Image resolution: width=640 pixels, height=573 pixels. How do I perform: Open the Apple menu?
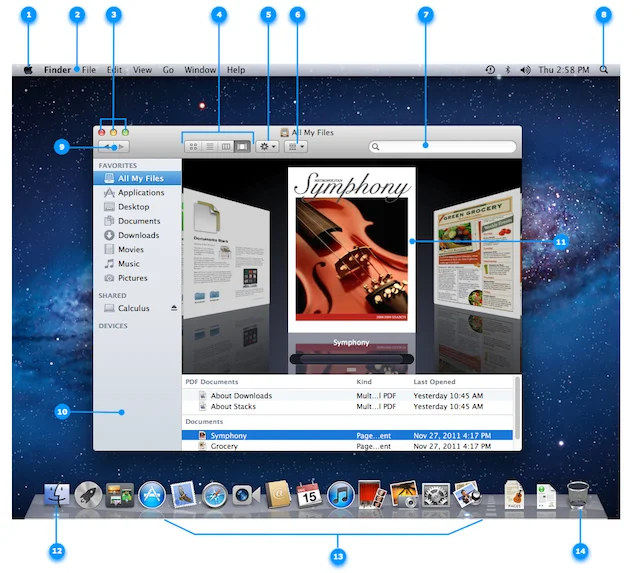[28, 70]
